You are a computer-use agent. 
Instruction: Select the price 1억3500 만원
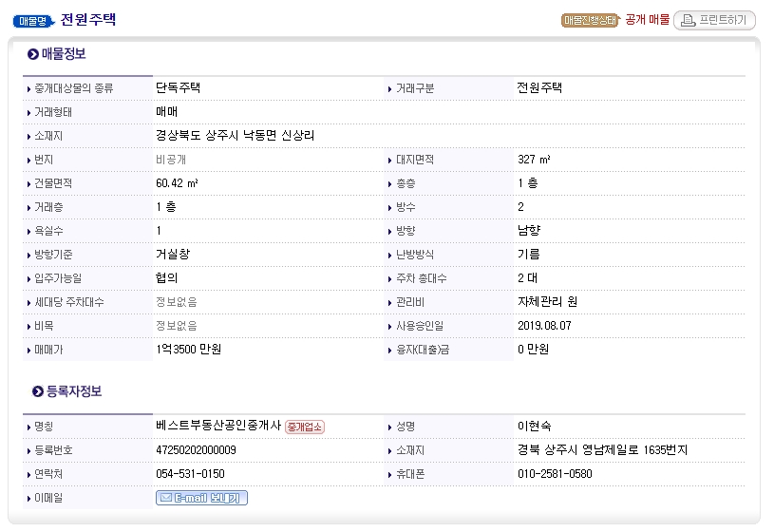[189, 350]
